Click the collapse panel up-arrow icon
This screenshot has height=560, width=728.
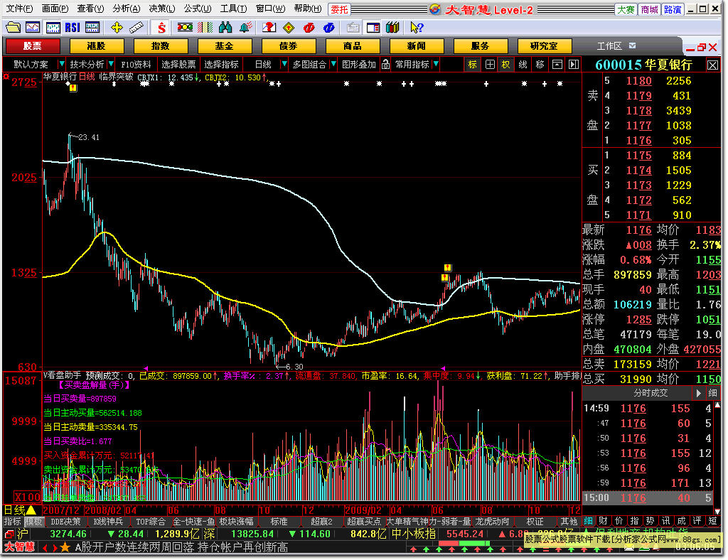[557, 65]
